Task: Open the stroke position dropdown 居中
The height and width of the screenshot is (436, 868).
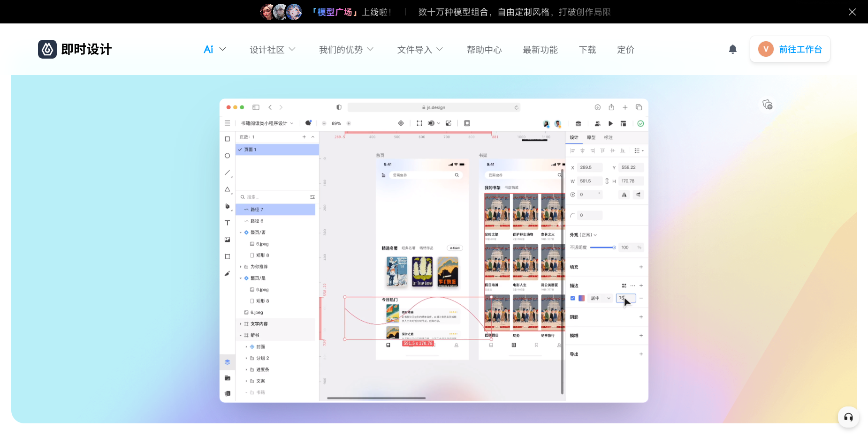Action: pos(600,298)
